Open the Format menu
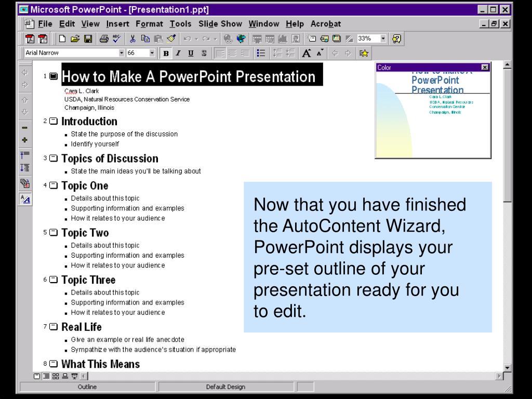This screenshot has height=399, width=532. tap(149, 24)
